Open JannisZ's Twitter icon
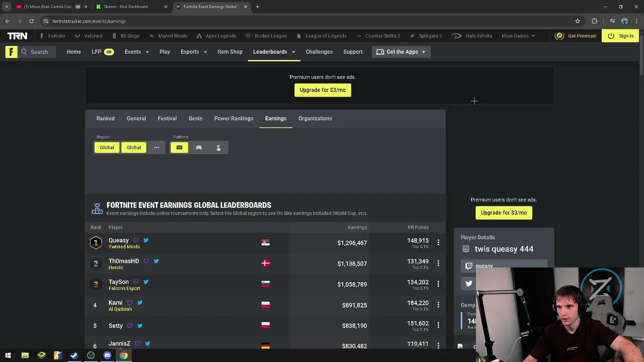This screenshot has width=644, height=362. coord(147,343)
